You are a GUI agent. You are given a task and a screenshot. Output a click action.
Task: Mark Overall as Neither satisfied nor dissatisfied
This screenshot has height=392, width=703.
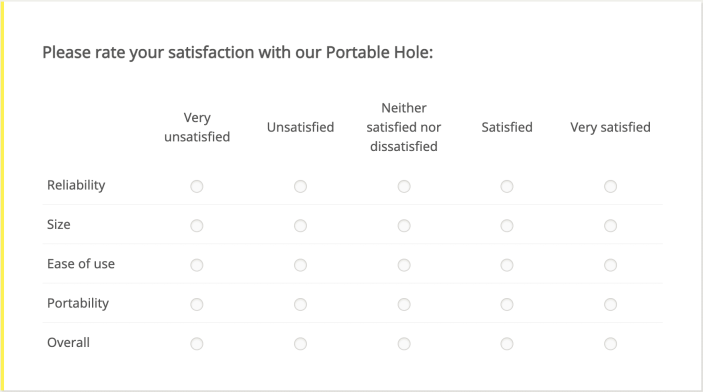pyautogui.click(x=404, y=344)
